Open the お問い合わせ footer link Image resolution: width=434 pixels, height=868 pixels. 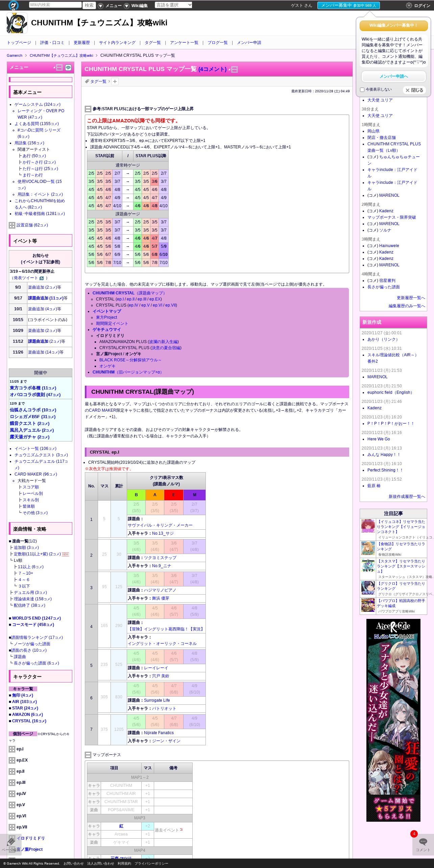[74, 863]
